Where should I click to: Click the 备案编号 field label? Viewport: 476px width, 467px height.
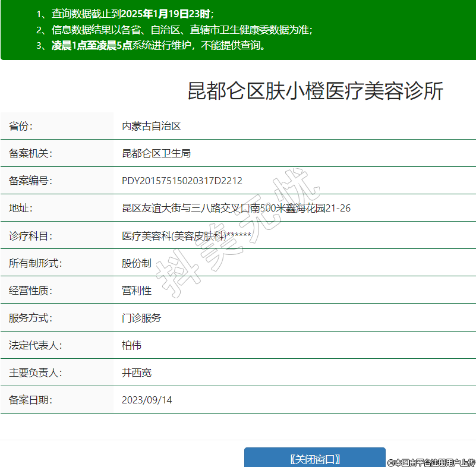31,181
